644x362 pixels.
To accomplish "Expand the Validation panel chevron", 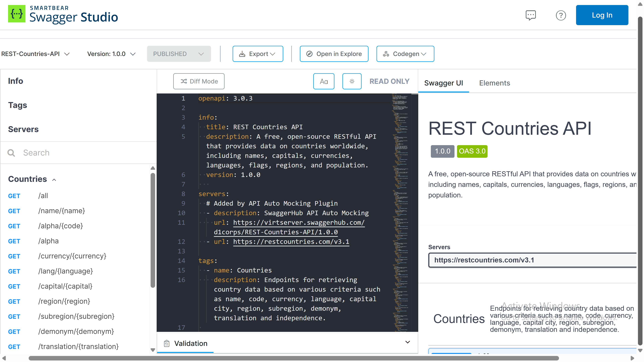I will (x=408, y=342).
